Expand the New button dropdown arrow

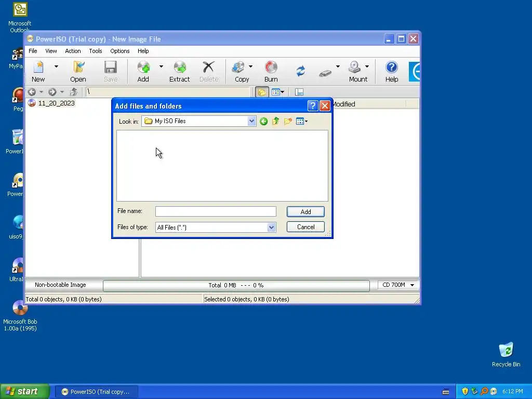(x=56, y=66)
